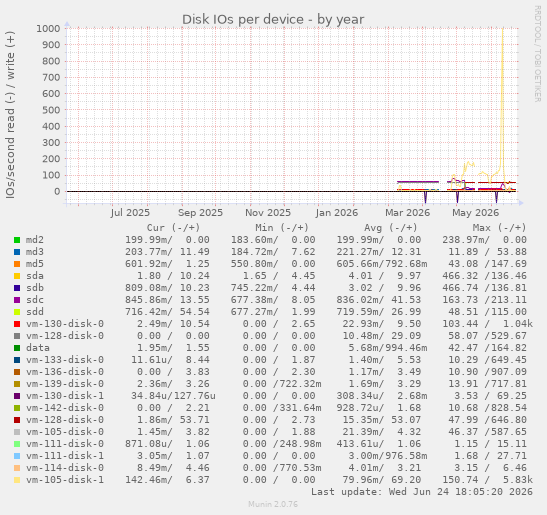
Task: Select the 'md3' legend name
Action: tap(35, 252)
